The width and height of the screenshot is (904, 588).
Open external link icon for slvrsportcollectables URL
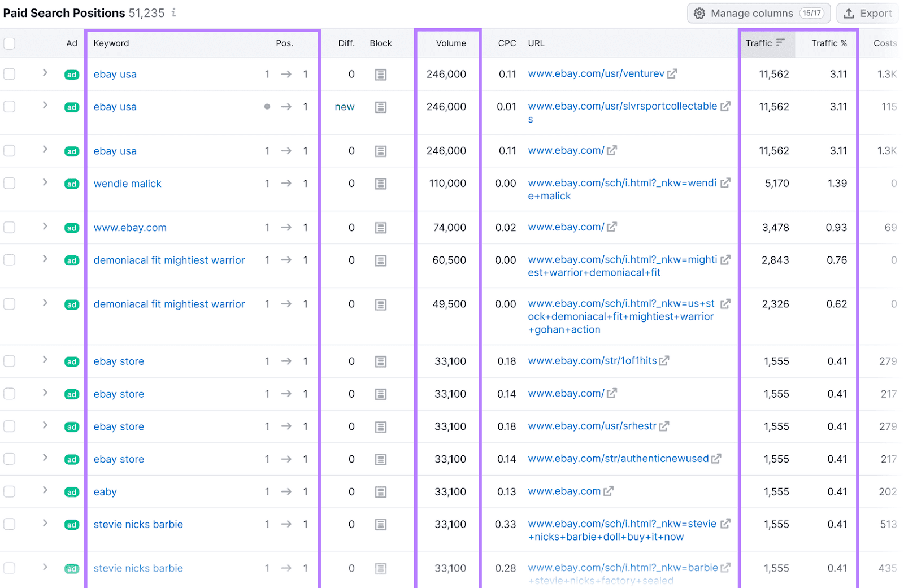click(725, 106)
